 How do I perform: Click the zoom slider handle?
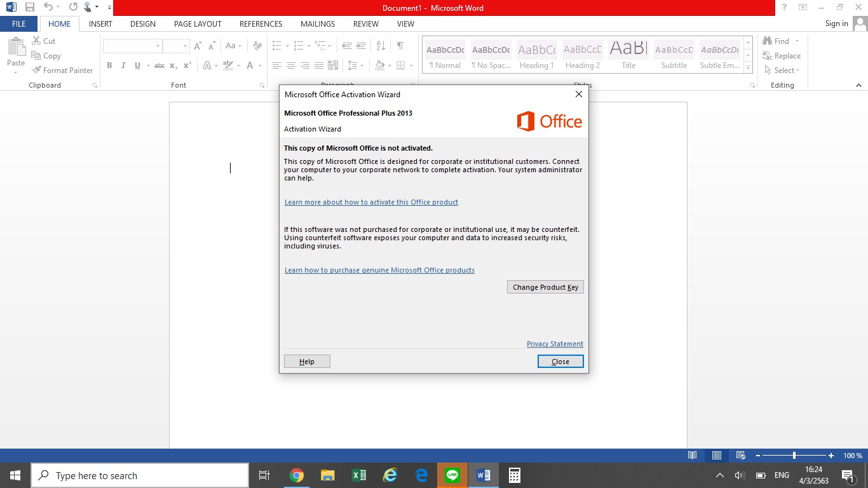794,456
